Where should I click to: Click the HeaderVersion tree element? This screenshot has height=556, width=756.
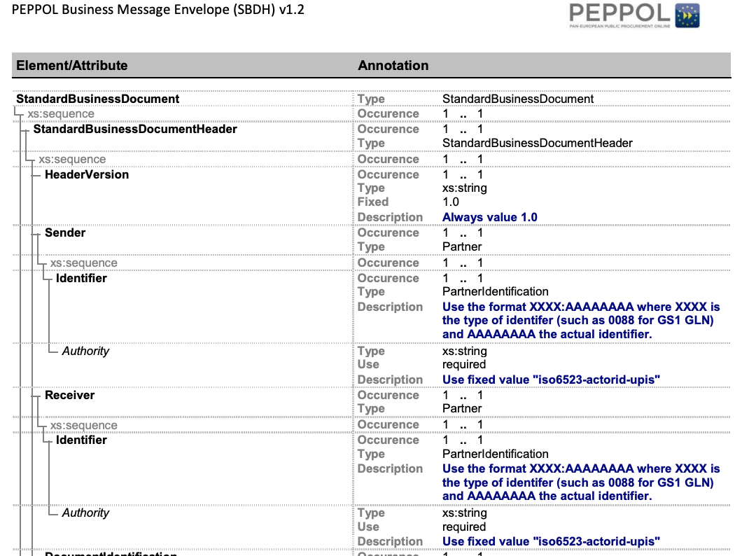pos(87,174)
